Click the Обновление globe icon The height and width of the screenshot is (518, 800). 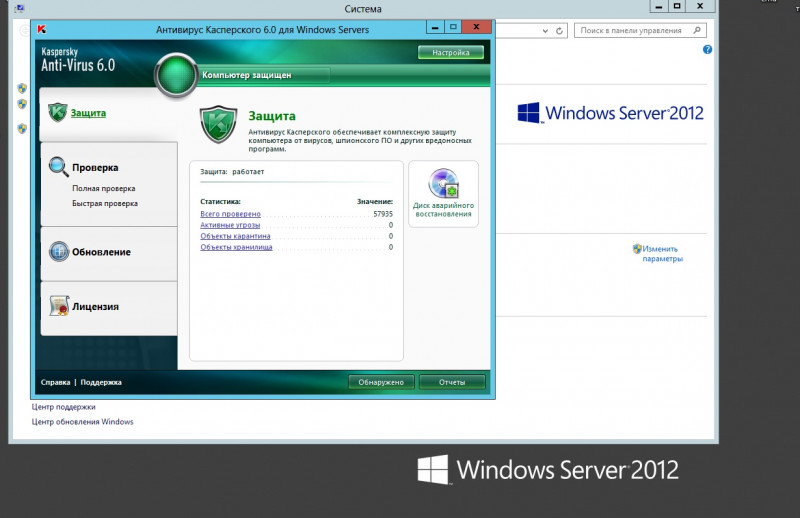click(x=59, y=252)
